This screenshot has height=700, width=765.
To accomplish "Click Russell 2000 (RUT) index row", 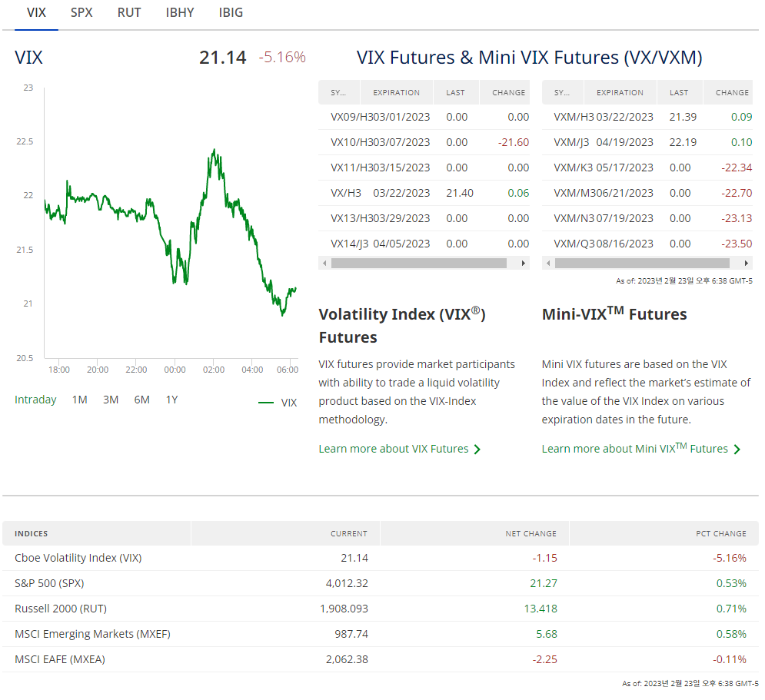I will [x=381, y=609].
